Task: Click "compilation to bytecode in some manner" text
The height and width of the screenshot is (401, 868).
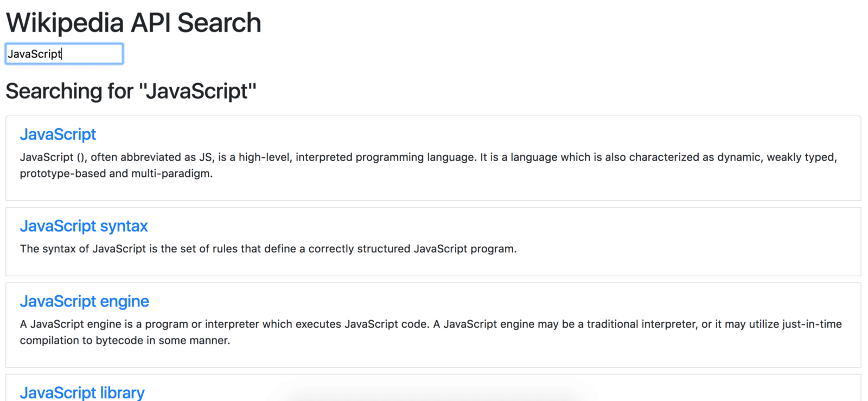Action: pyautogui.click(x=125, y=341)
